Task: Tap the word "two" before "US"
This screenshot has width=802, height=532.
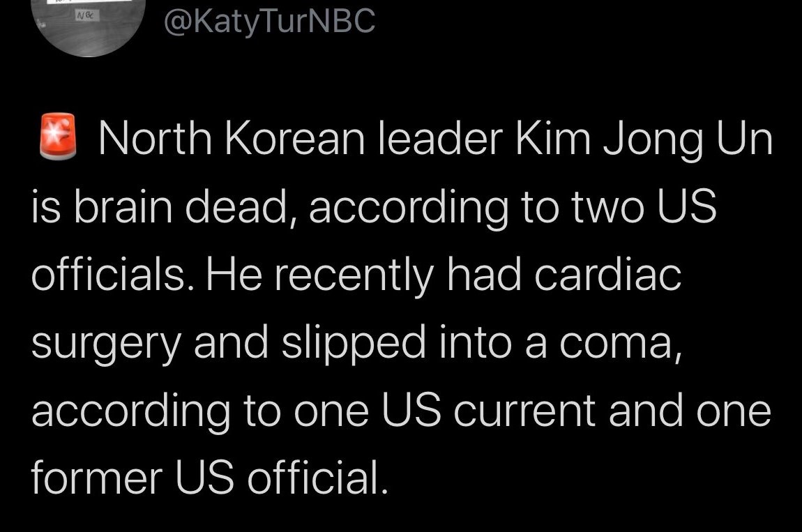Action: point(607,207)
